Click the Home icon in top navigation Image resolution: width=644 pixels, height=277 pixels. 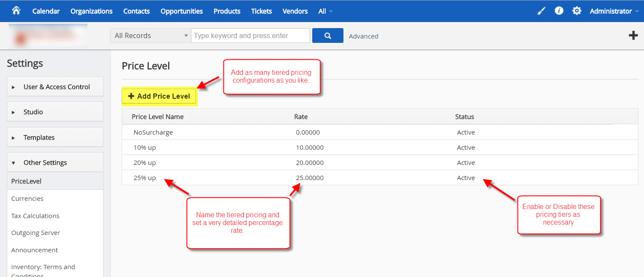[16, 10]
